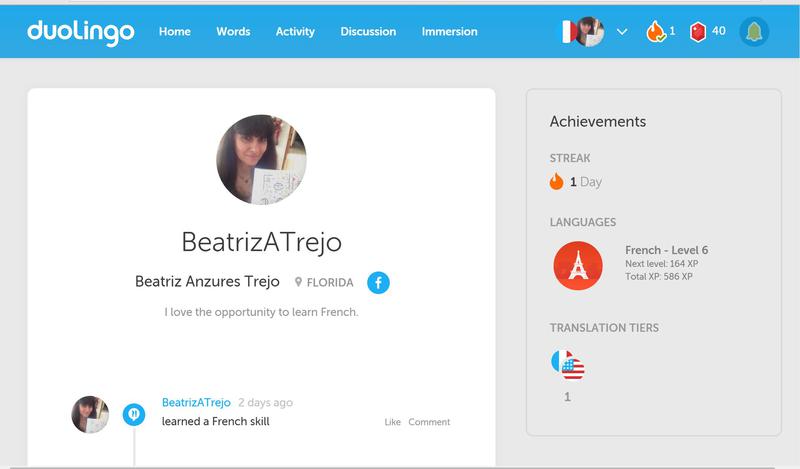Click the TRANSLATION TIERS label

(604, 328)
